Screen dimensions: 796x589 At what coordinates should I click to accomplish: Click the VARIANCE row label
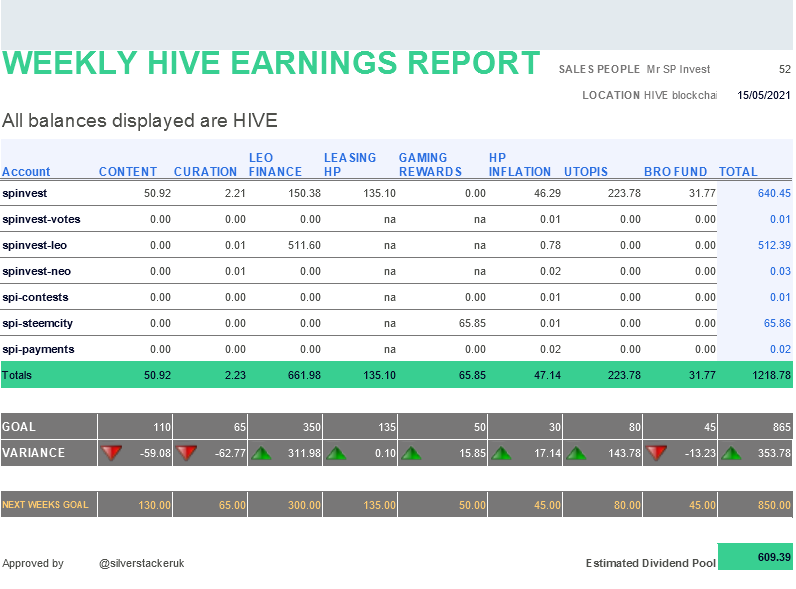(x=34, y=453)
